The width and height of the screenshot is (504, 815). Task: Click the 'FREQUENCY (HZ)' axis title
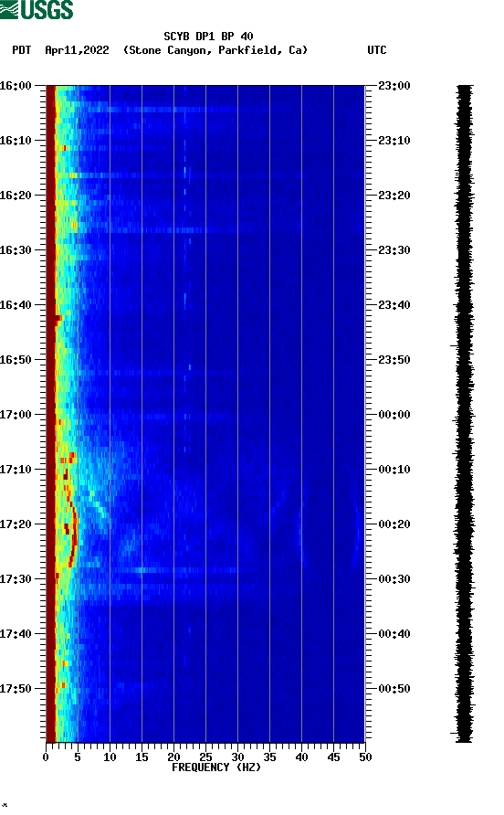tap(216, 767)
